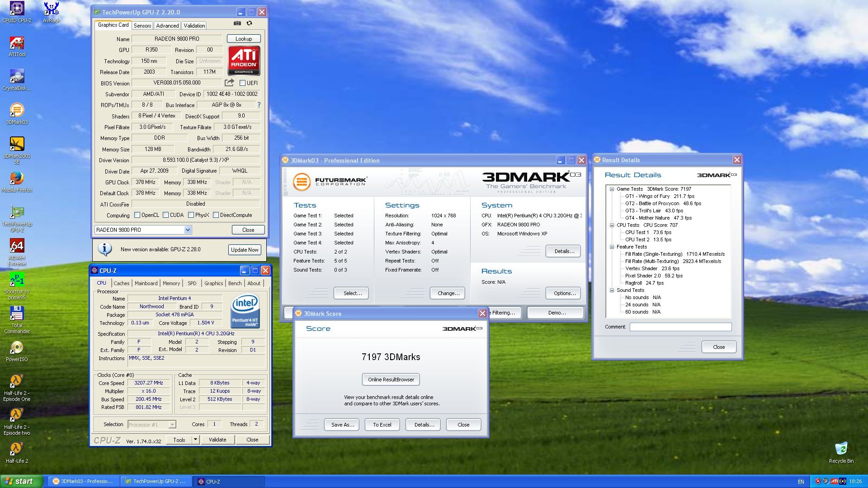868x488 pixels.
Task: Click Bus Interface question mark help
Action: [x=259, y=105]
